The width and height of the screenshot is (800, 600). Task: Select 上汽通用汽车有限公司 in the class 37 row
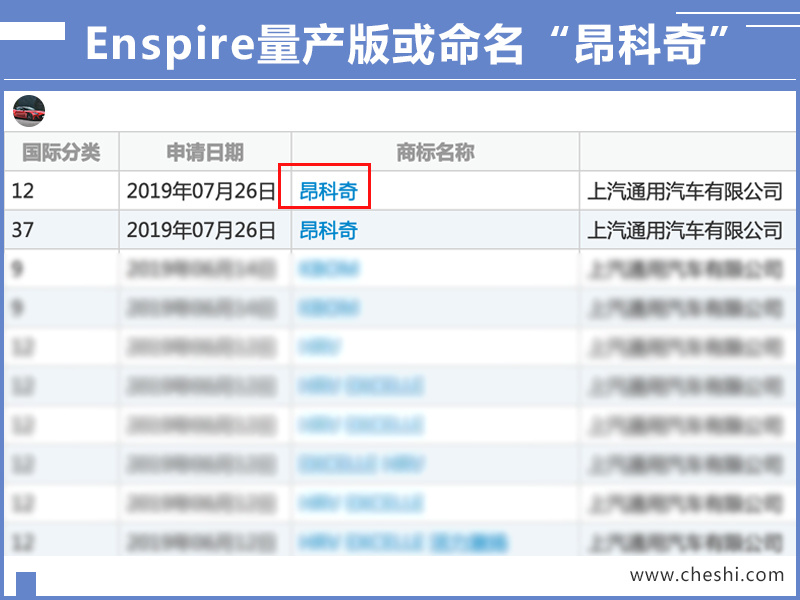click(x=685, y=230)
